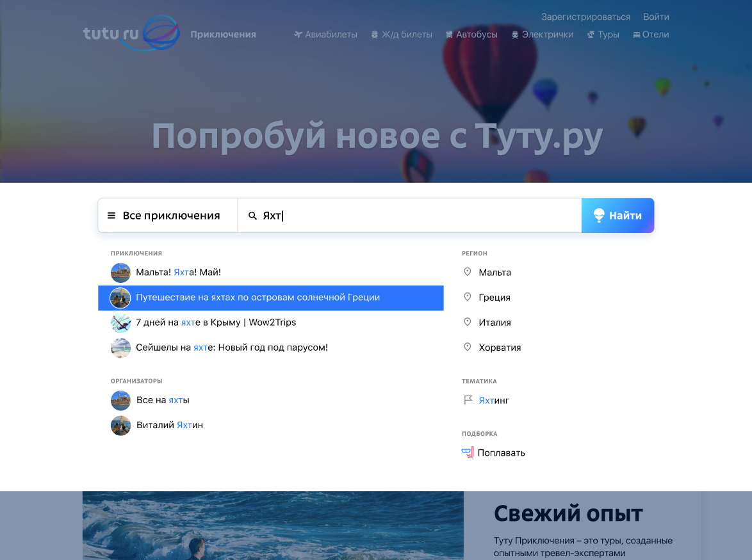The height and width of the screenshot is (560, 752).
Task: Open the Приключения section label
Action: 224,35
